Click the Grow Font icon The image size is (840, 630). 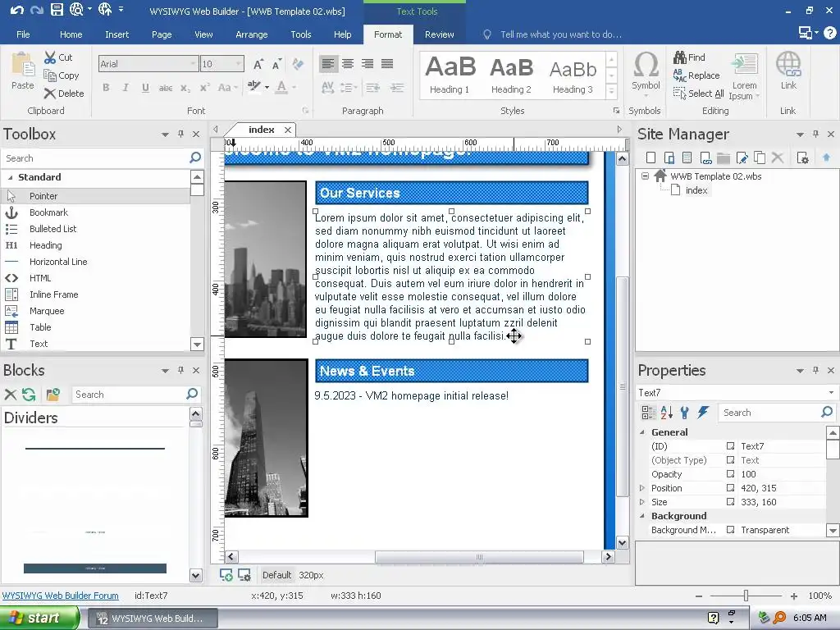click(258, 64)
